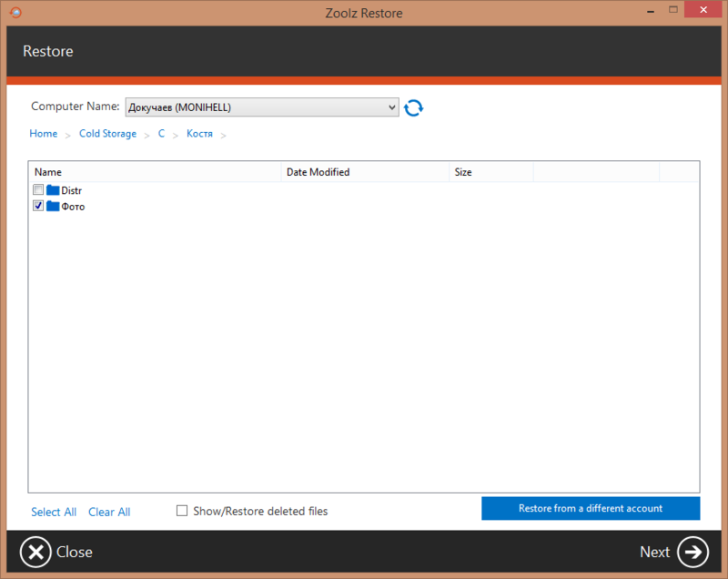Screen dimensions: 728x579
Task: Select the Distr folder name
Action: tap(72, 191)
